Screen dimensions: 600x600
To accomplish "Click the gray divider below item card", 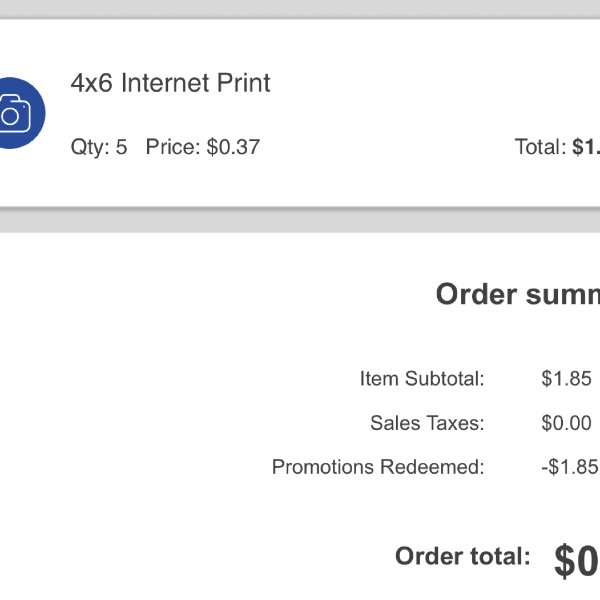I will pos(300,220).
